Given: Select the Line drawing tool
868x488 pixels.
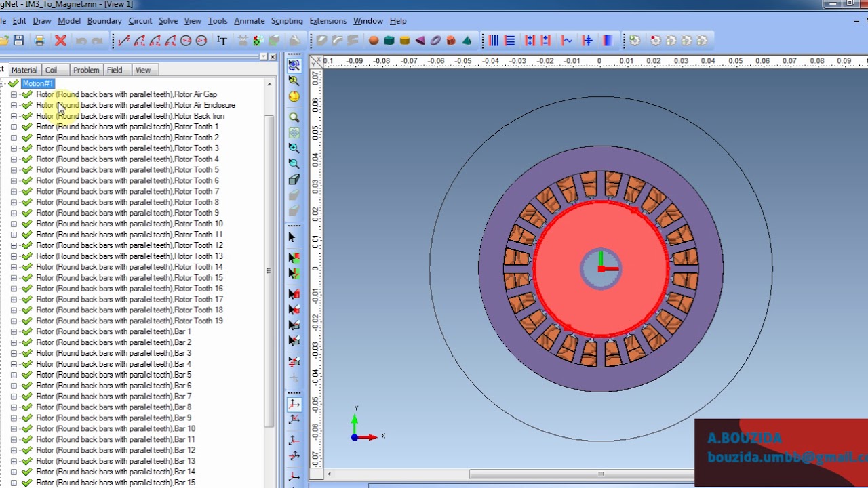Looking at the screenshot, I should (x=123, y=41).
